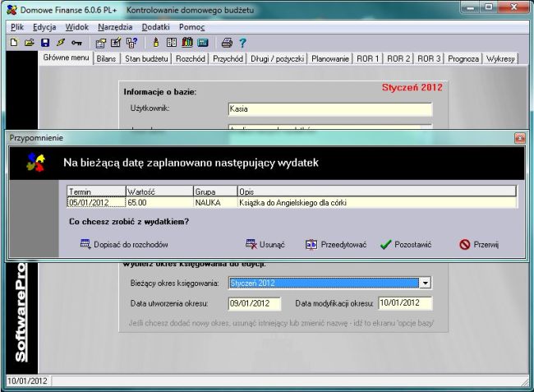The height and width of the screenshot is (392, 534).
Task: Click the key icon in the toolbar
Action: point(76,43)
